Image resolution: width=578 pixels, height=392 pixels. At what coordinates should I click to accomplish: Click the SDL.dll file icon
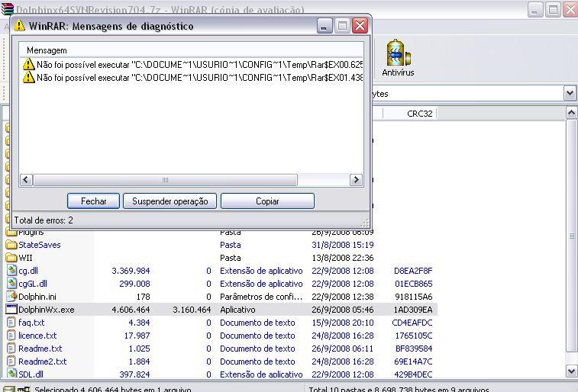(x=11, y=374)
